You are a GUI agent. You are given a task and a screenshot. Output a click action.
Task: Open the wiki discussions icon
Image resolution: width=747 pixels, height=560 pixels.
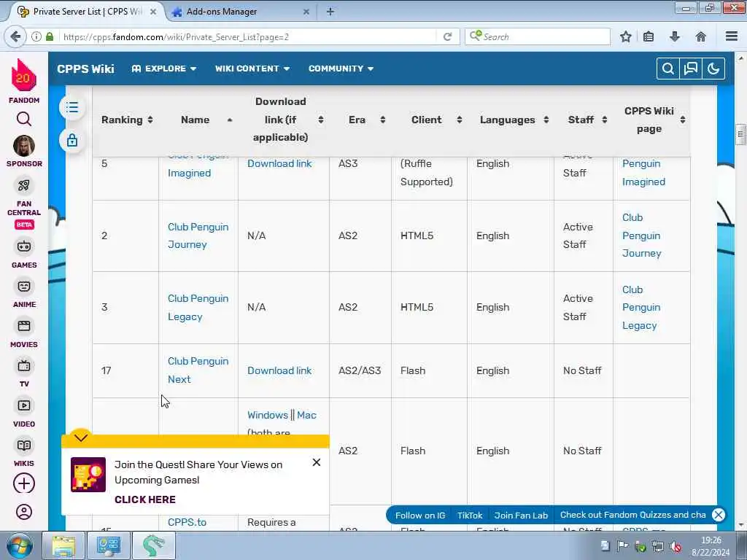(x=691, y=69)
